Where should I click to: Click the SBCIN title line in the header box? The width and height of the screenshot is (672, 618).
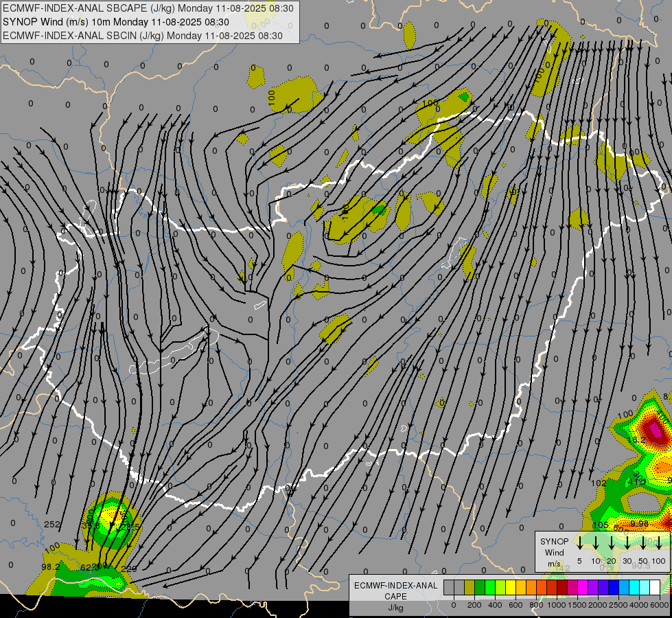point(143,36)
